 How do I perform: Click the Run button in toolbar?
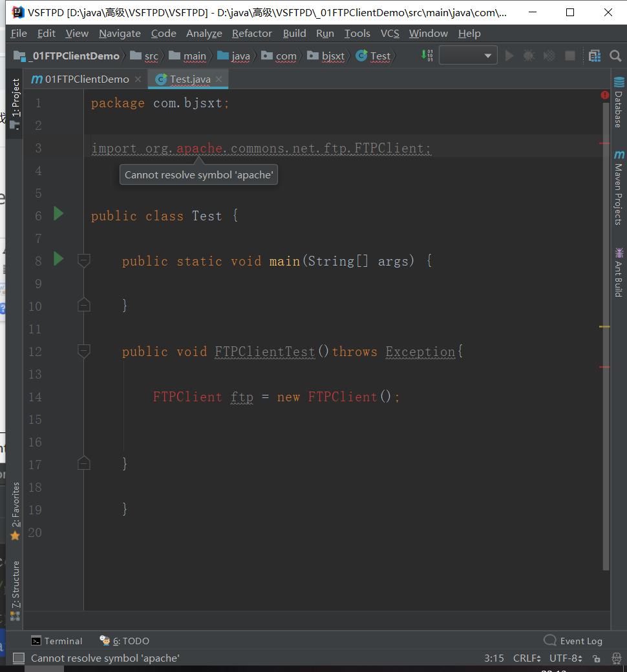click(509, 56)
